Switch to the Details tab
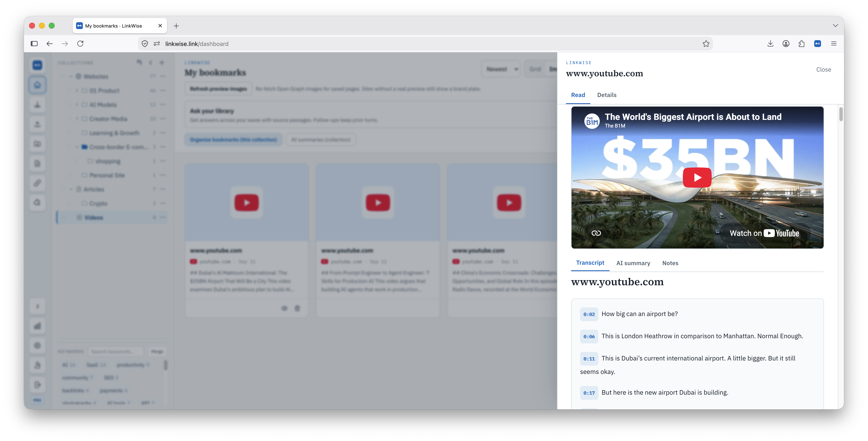868x441 pixels. point(607,95)
